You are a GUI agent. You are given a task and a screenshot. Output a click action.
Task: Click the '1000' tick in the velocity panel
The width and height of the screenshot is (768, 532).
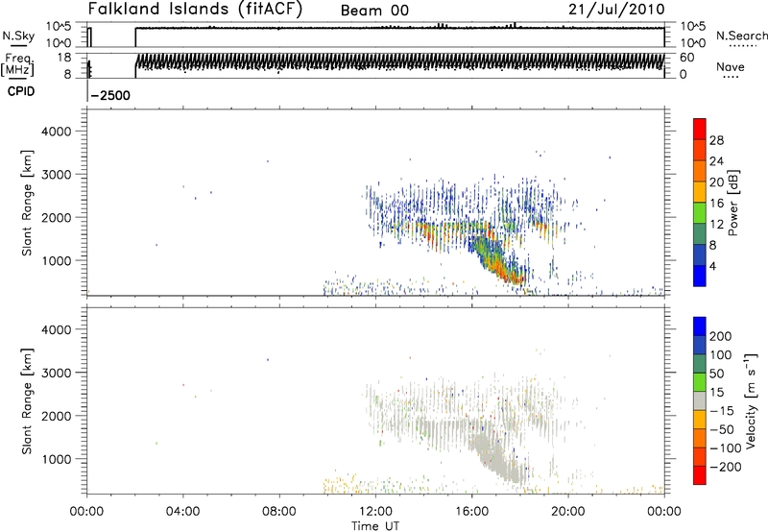point(56,459)
